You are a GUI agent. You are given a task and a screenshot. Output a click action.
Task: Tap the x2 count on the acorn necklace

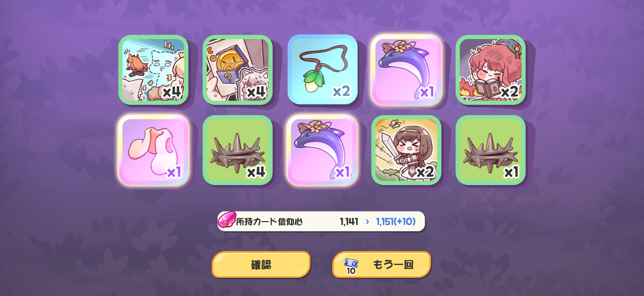click(341, 91)
